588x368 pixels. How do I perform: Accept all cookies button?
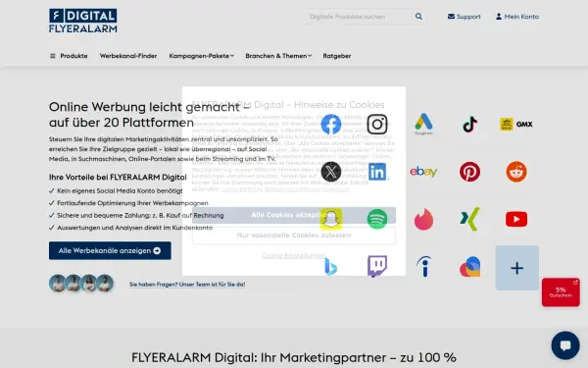tap(294, 215)
